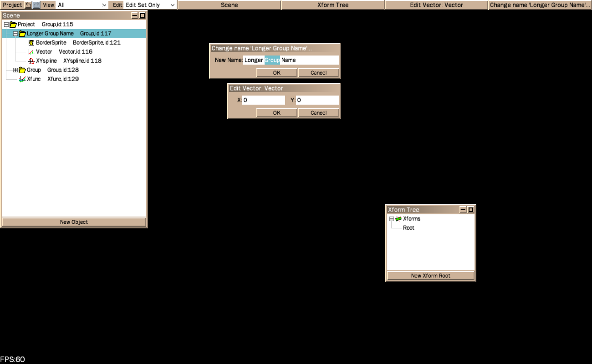Image resolution: width=592 pixels, height=364 pixels.
Task: Click the green Xforms icon
Action: point(398,219)
